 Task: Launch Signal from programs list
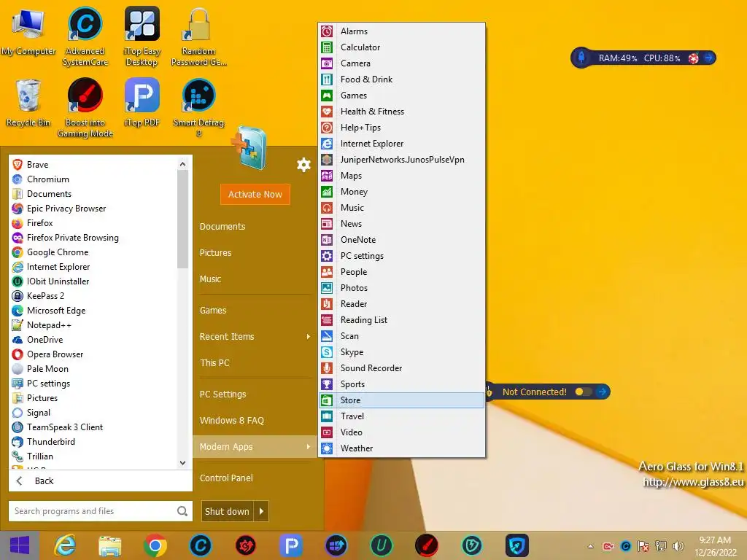pos(93,413)
